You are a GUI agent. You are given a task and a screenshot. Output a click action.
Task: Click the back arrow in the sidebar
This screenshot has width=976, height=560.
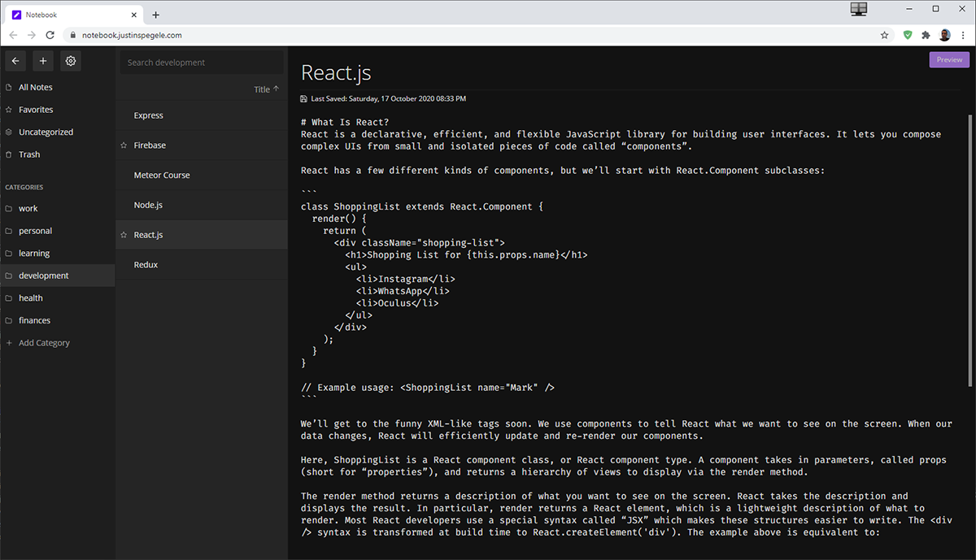[x=15, y=61]
